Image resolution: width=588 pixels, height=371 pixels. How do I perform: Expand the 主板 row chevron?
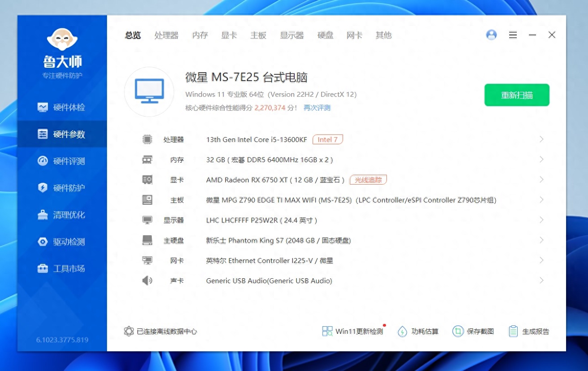pos(541,200)
